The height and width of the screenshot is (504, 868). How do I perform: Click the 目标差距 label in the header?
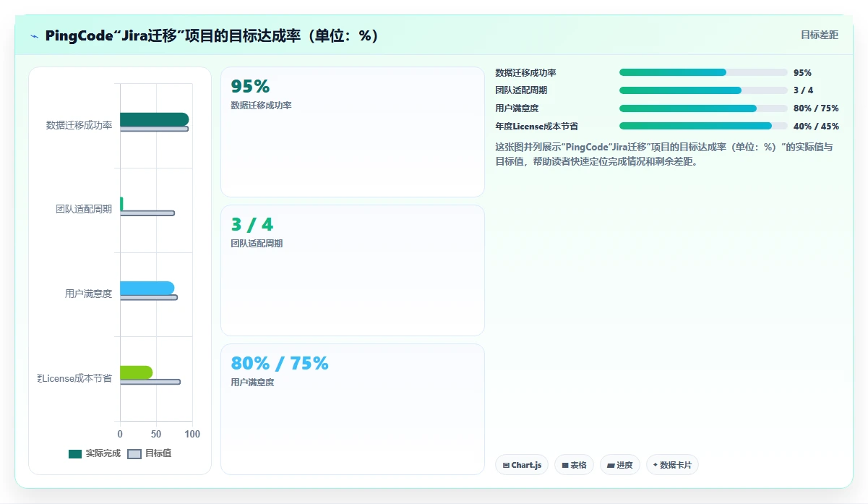(x=820, y=35)
